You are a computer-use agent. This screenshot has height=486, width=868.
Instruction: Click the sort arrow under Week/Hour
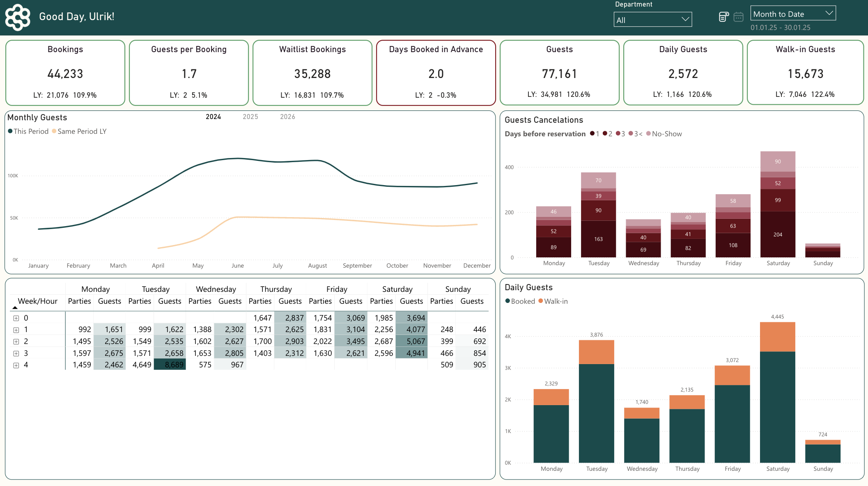coord(15,307)
